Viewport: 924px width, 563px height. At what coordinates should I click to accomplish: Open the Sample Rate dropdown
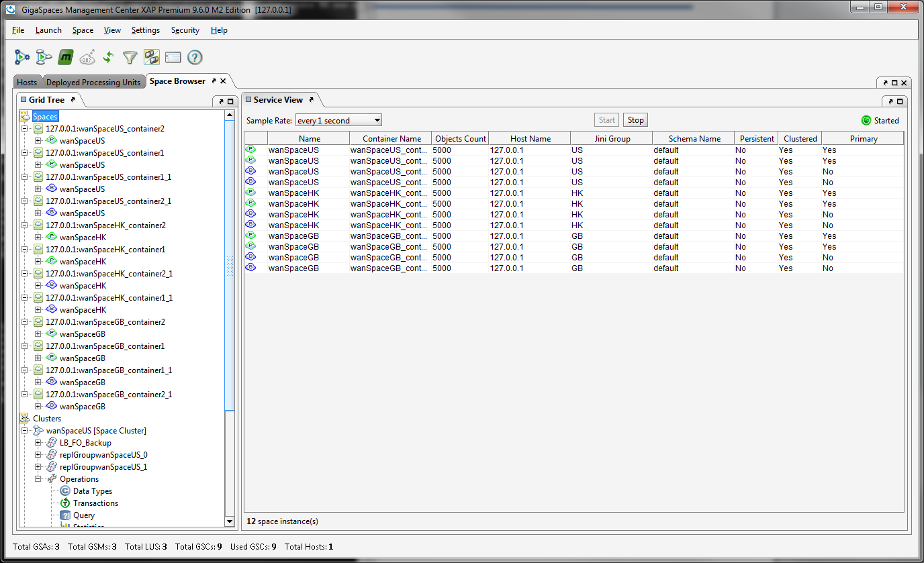pos(338,120)
